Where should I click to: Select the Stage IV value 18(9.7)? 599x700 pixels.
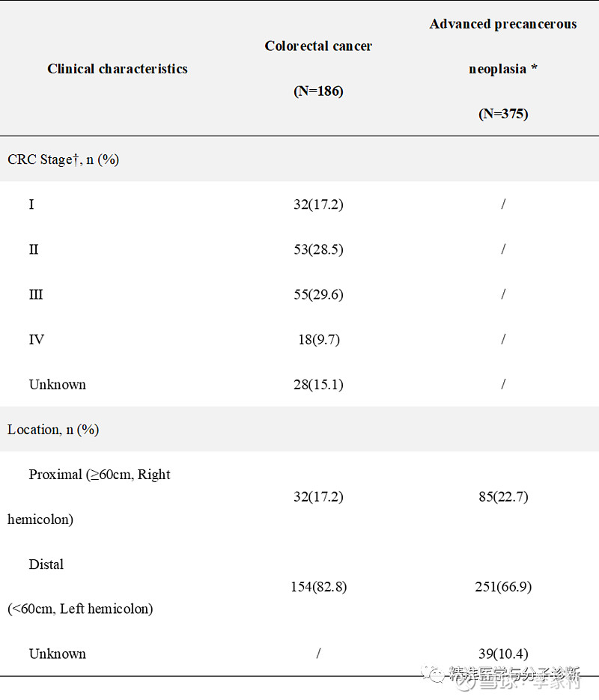tap(318, 339)
